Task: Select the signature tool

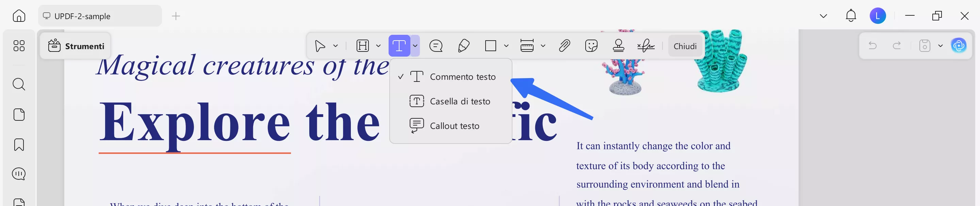Action: coord(646,46)
